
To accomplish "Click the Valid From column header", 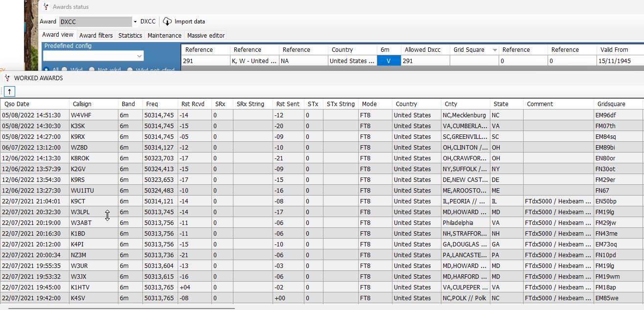I will (620, 50).
